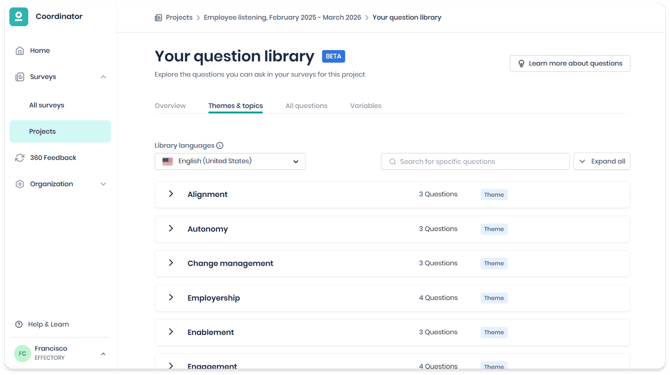The width and height of the screenshot is (670, 375).
Task: Expand the Engagement theme row
Action: pyautogui.click(x=170, y=366)
